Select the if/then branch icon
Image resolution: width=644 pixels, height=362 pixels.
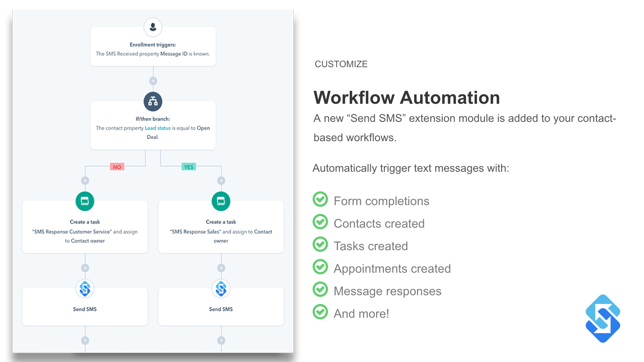coord(153,101)
